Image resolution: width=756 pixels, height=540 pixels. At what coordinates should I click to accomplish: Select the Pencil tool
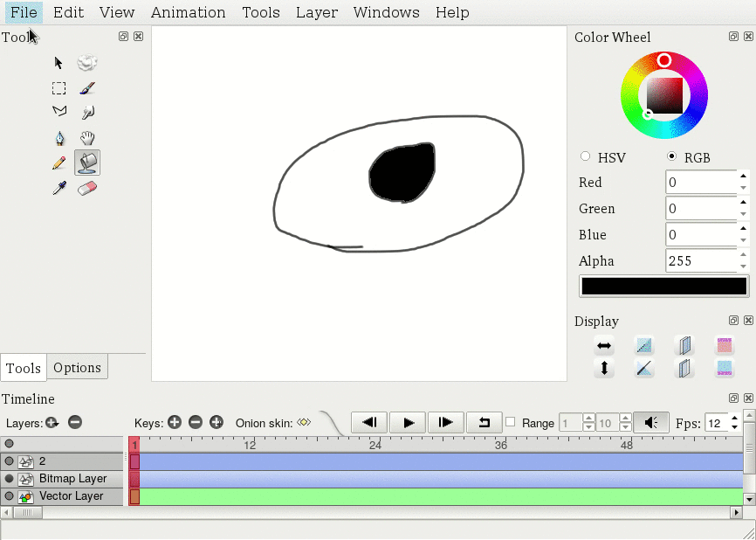[x=58, y=163]
